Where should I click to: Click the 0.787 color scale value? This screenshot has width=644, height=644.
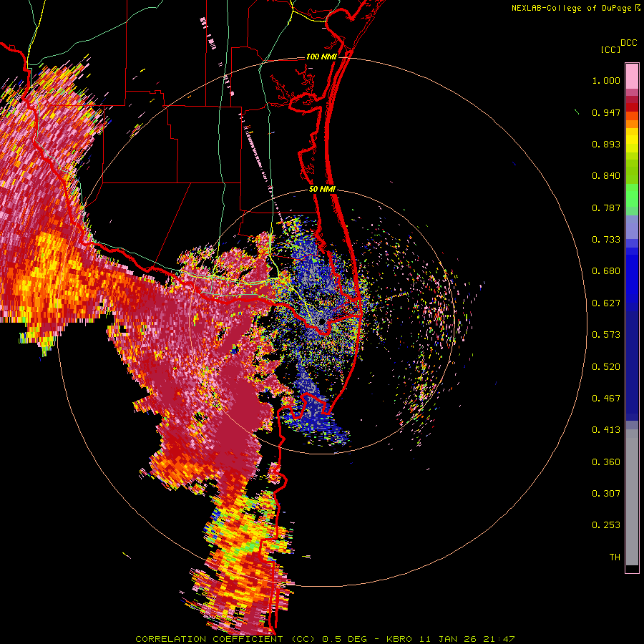pos(606,208)
